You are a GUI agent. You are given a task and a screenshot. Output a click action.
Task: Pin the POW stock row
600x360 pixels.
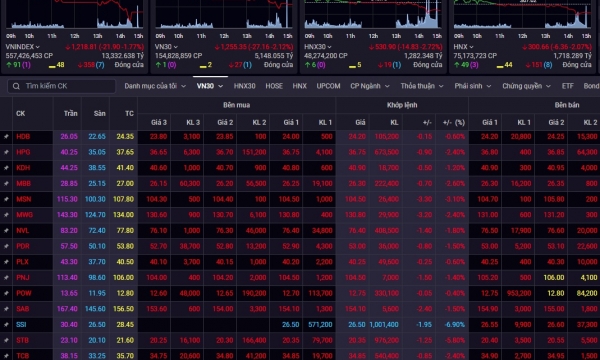6,293
